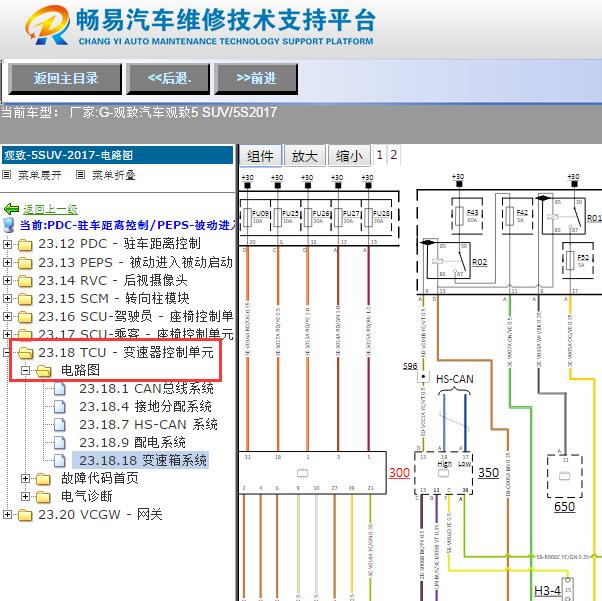This screenshot has height=601, width=602.
Task: Select 23.18 TCU - 变速器控制单元
Action: [x=126, y=352]
